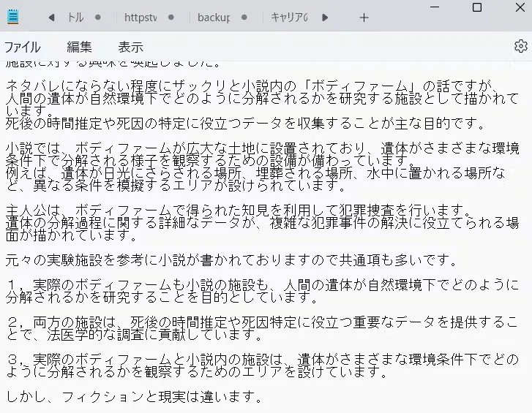532x413 pixels.
Task: Click unsaved dot on the backup tab
Action: point(244,18)
